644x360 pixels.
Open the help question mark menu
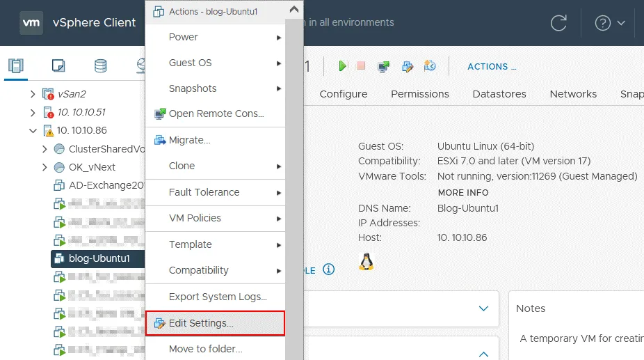coord(609,23)
